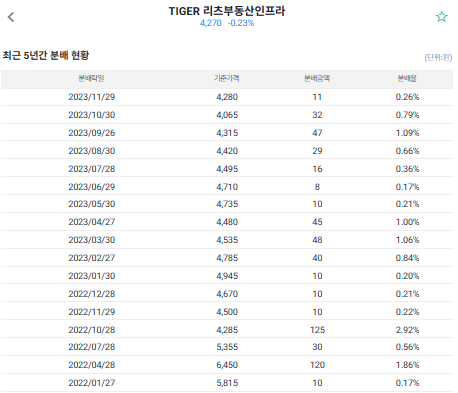
Task: Click distribution amount 32
Action: pos(317,115)
